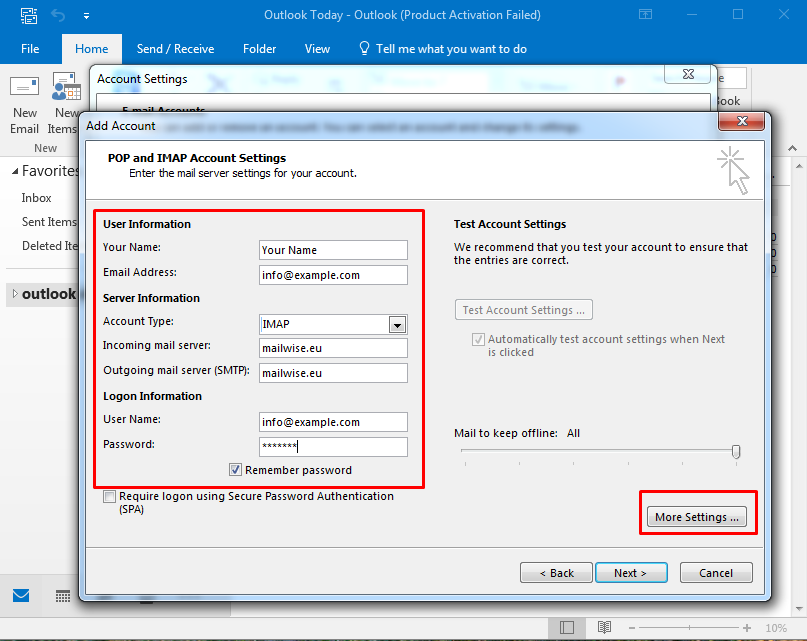Click the Email Address input field
The width and height of the screenshot is (807, 641).
(333, 275)
